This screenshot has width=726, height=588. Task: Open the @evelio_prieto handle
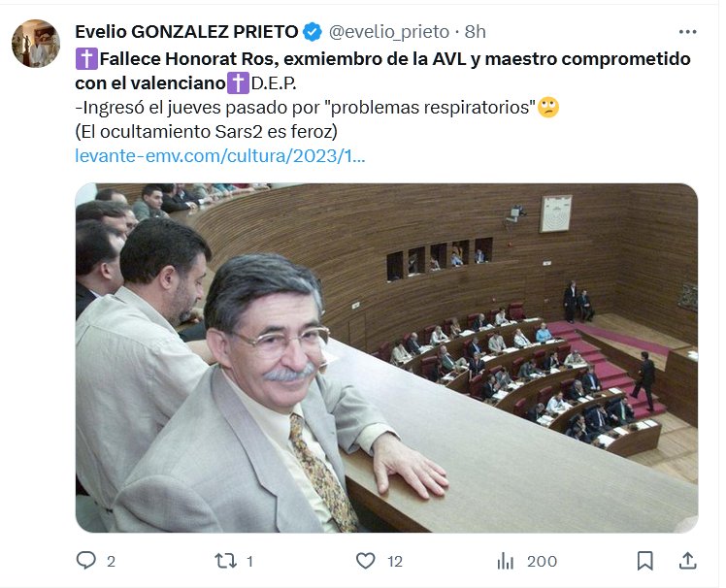(389, 32)
